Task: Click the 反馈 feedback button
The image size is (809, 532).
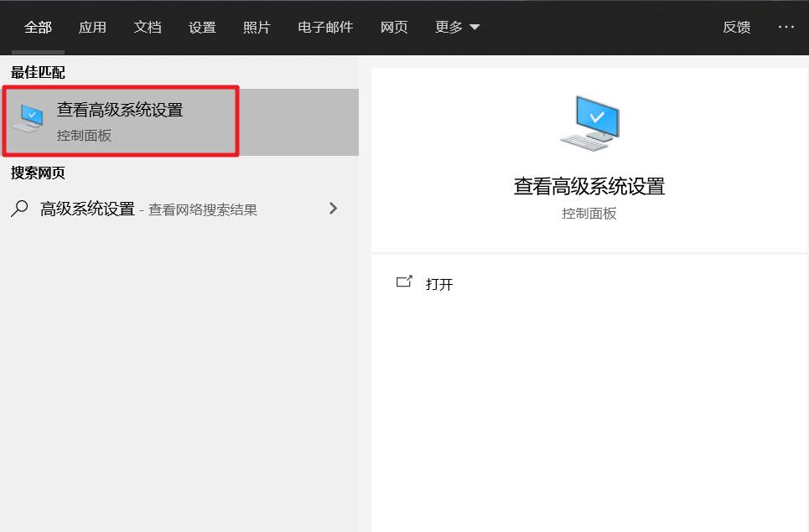Action: [x=736, y=28]
